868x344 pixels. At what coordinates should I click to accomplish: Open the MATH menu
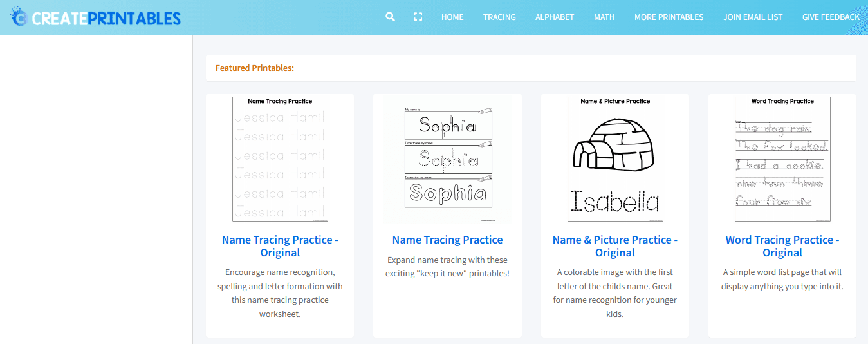tap(604, 17)
